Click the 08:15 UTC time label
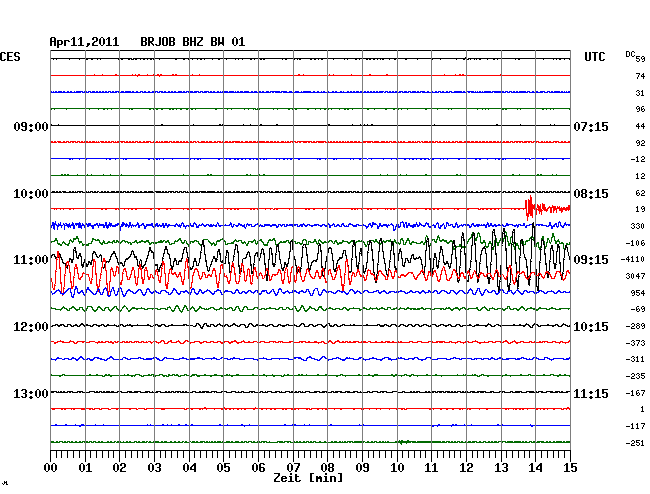This screenshot has width=650, height=494. coord(591,194)
